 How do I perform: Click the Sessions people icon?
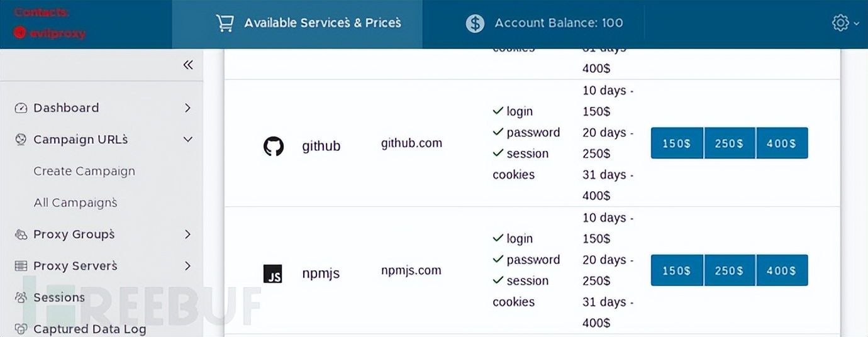click(21, 297)
